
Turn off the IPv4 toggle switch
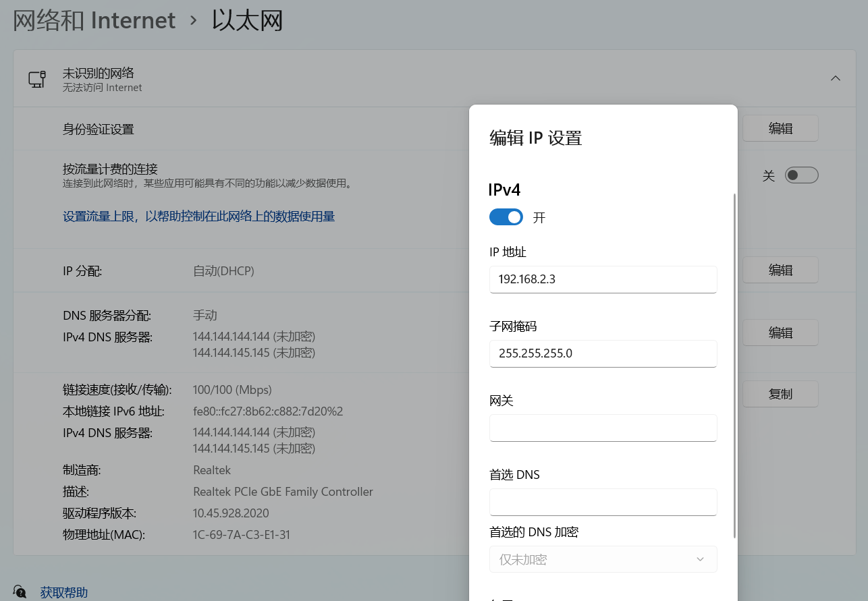[506, 217]
